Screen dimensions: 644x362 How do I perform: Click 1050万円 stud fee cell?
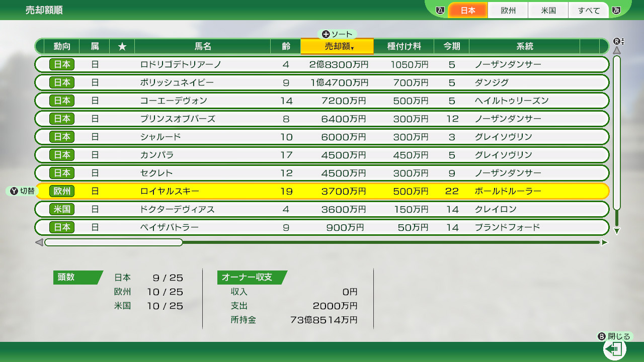pos(409,64)
